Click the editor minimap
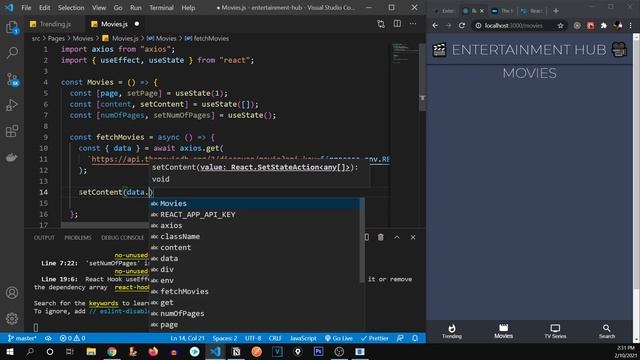640x360 pixels. 404,53
